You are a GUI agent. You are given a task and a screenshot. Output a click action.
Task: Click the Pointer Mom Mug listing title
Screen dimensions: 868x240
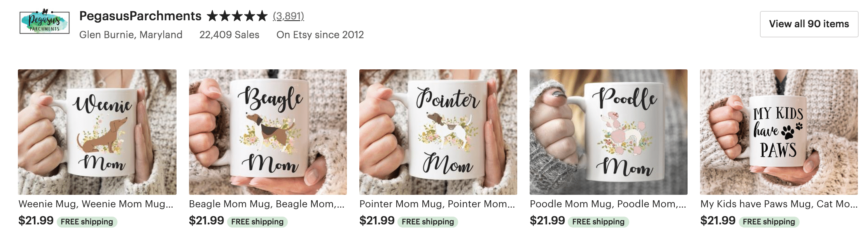[x=437, y=204]
